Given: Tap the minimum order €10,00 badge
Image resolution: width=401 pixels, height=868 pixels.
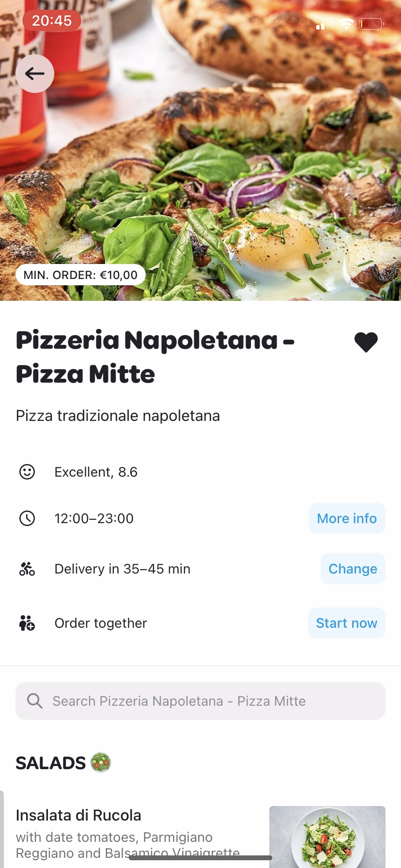Looking at the screenshot, I should pos(80,275).
